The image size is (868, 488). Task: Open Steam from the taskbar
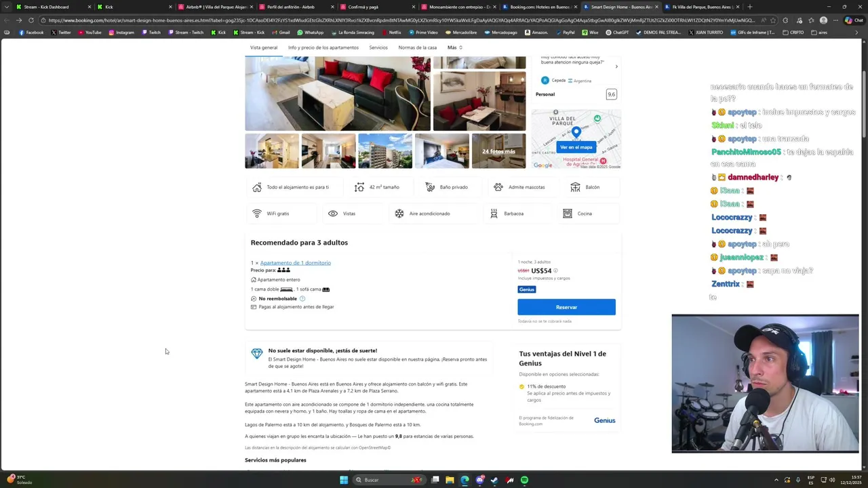(494, 480)
